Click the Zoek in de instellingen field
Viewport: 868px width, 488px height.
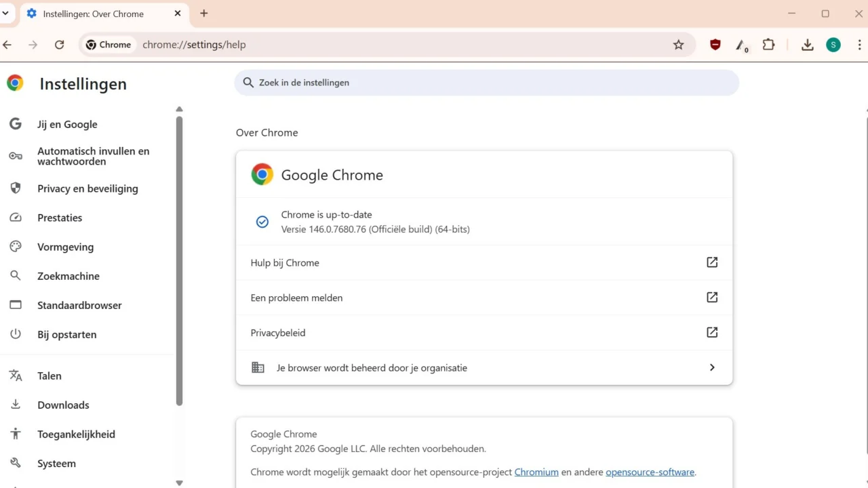495,83
